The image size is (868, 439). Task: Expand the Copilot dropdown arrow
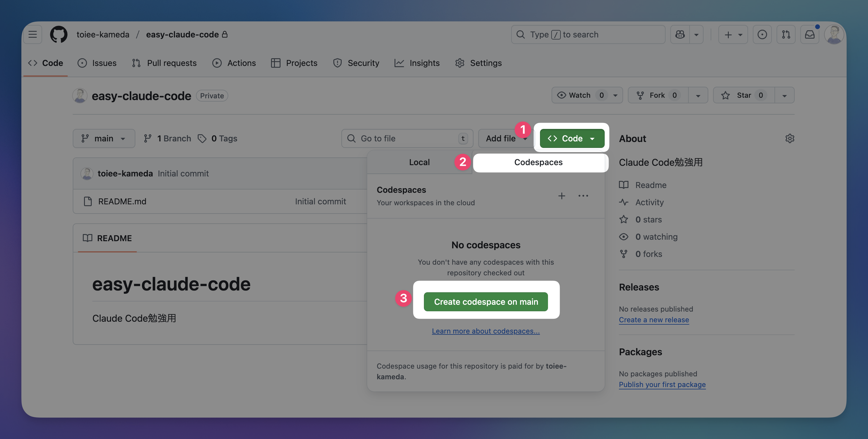(x=696, y=34)
